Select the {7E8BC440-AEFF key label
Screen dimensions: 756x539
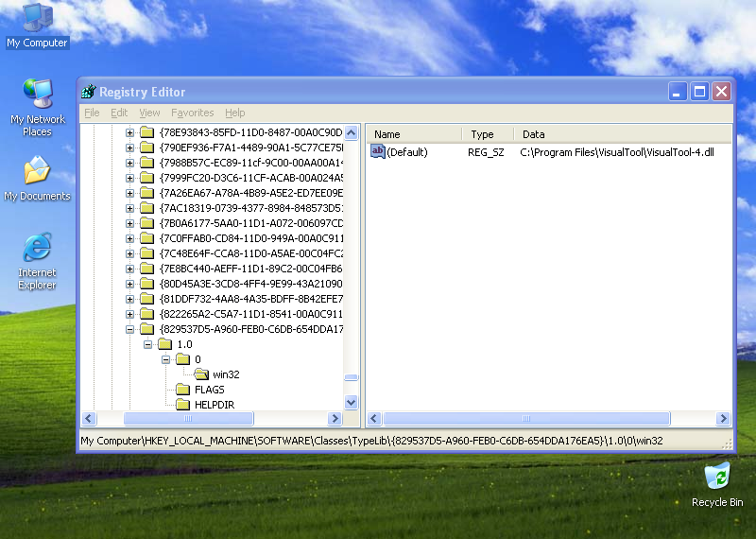(x=251, y=269)
